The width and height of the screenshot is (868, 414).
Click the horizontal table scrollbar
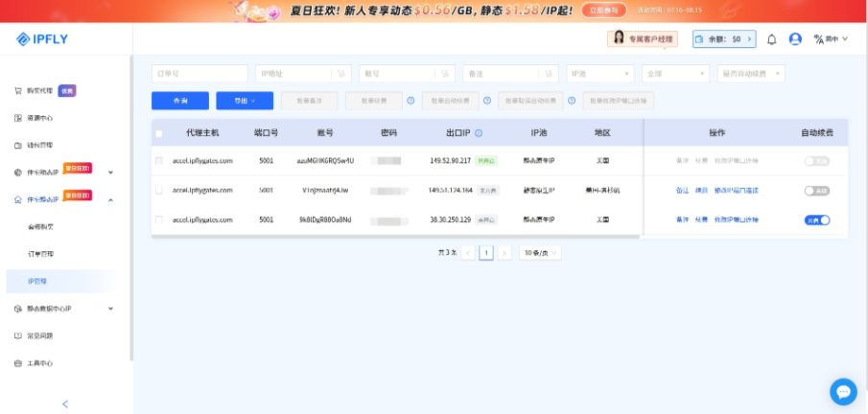coord(395,237)
